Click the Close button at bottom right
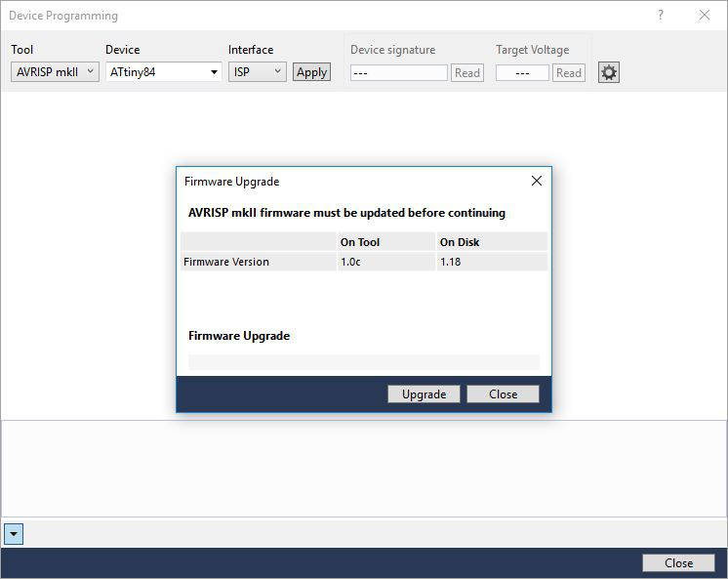 (x=678, y=562)
